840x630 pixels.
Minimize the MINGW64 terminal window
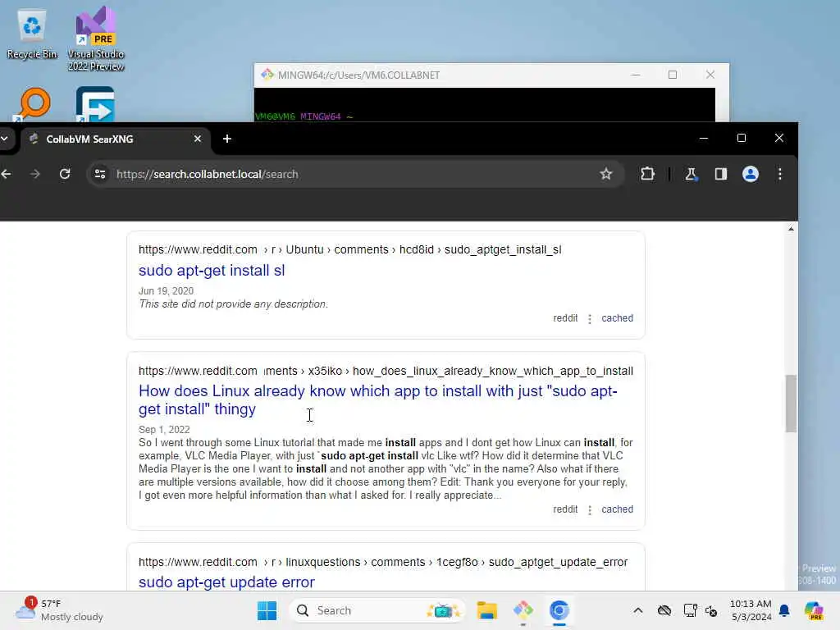(636, 75)
